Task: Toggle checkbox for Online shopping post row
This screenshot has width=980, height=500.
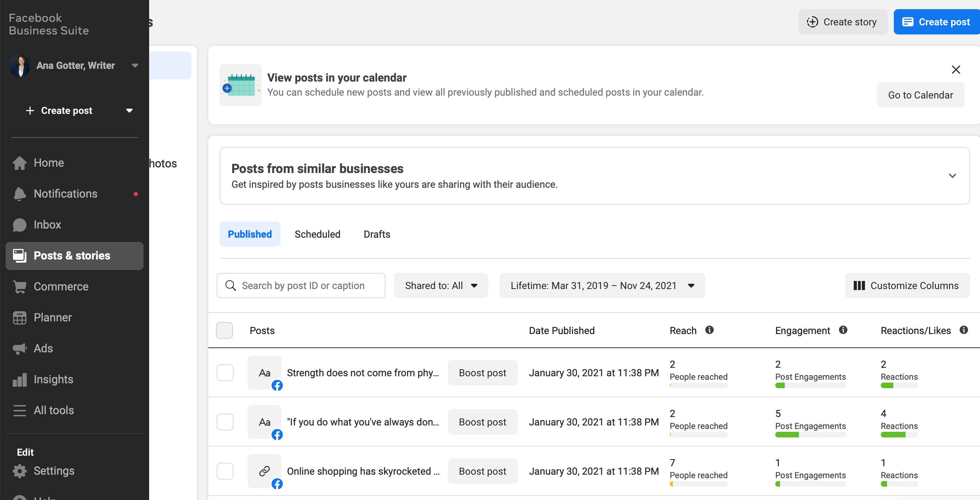Action: [x=225, y=470]
